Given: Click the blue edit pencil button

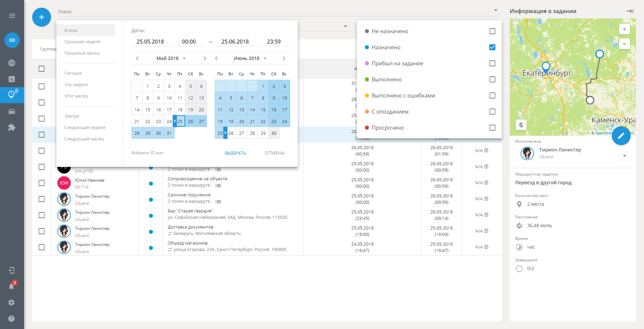Looking at the screenshot, I should (x=621, y=136).
